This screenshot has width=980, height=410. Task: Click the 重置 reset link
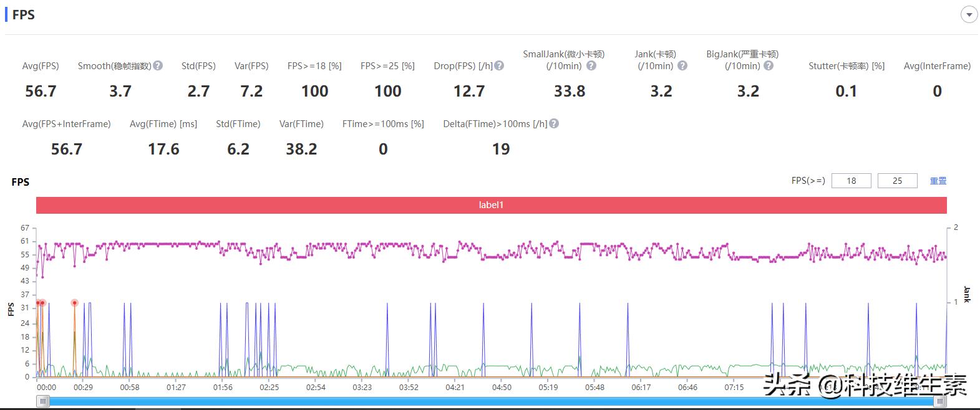[x=938, y=181]
